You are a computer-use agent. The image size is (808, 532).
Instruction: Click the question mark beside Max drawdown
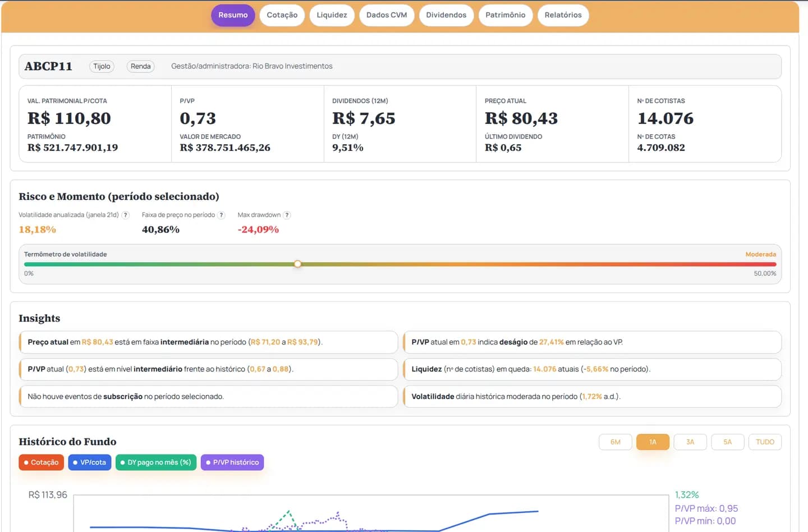point(287,215)
